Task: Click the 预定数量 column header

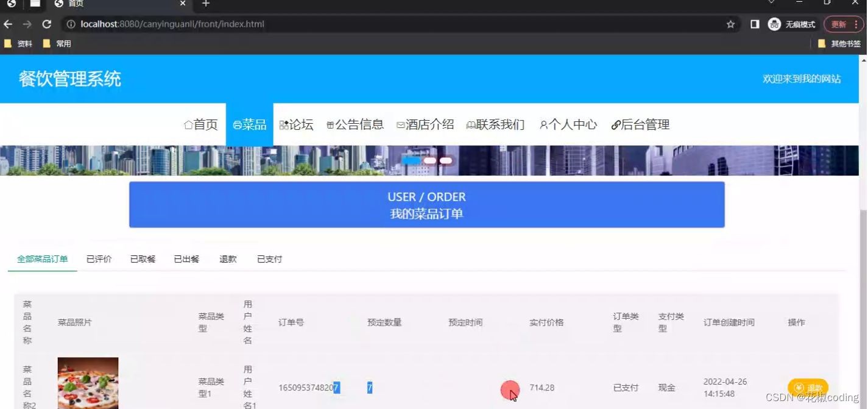Action: point(384,322)
